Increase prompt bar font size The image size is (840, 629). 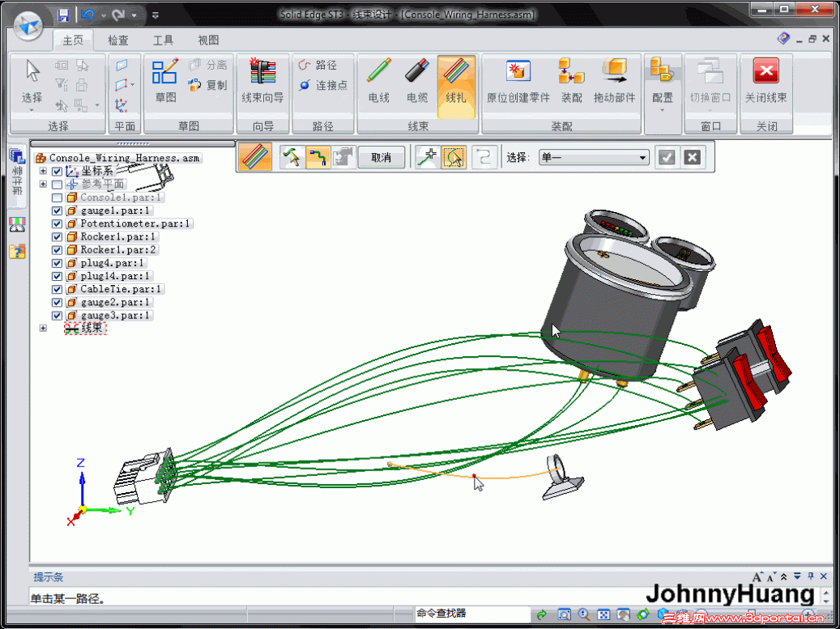tap(757, 577)
